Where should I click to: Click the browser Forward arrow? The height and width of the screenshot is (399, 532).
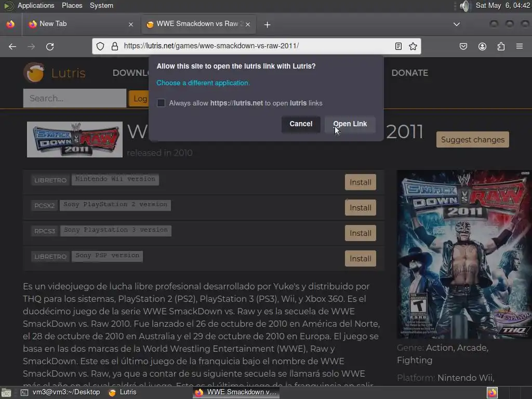point(31,46)
